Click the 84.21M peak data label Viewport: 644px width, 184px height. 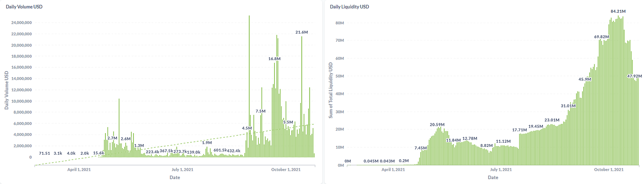[x=618, y=11]
